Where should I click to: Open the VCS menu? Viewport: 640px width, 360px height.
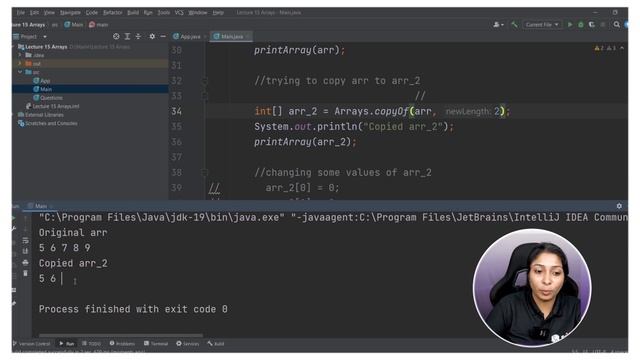(179, 13)
